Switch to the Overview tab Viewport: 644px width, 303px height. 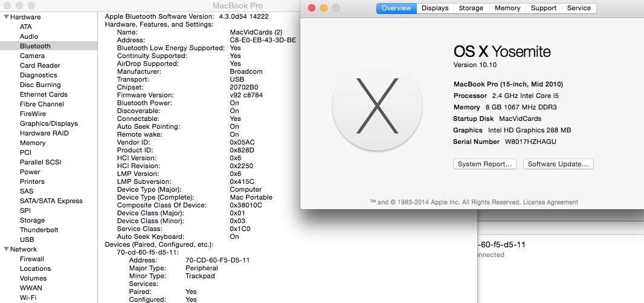(x=396, y=8)
